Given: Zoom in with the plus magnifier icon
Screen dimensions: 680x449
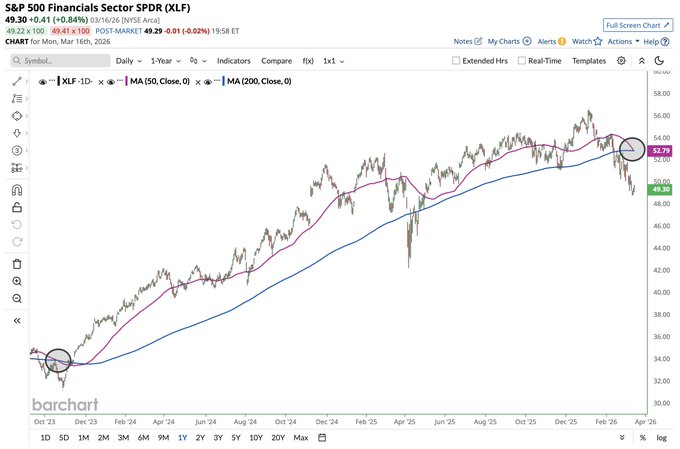Looking at the screenshot, I should 17,281.
